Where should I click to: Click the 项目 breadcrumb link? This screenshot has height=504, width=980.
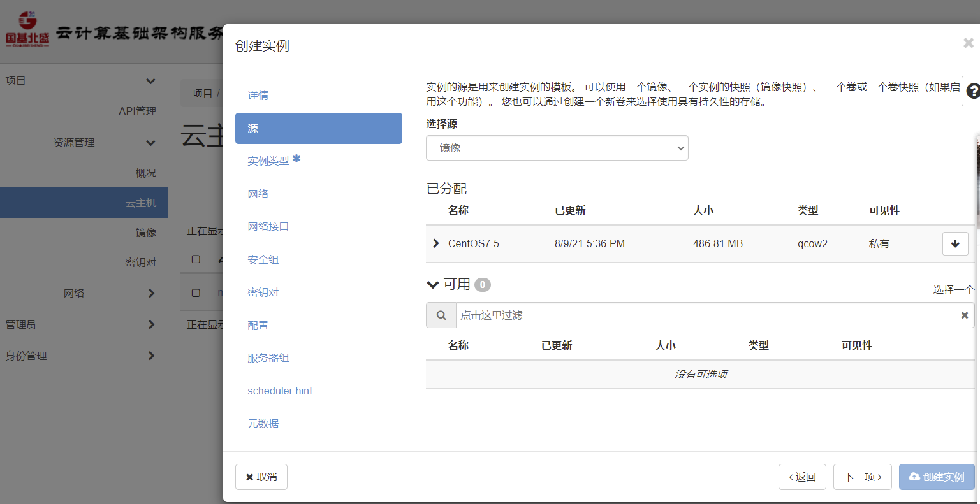pyautogui.click(x=202, y=93)
